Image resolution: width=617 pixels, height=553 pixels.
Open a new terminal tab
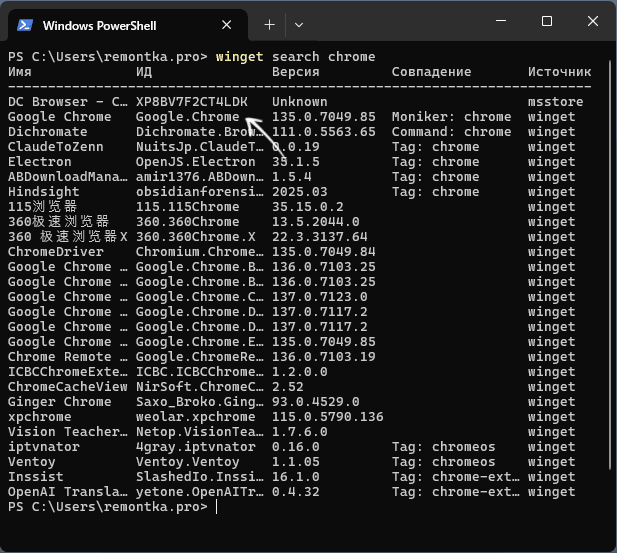(269, 24)
